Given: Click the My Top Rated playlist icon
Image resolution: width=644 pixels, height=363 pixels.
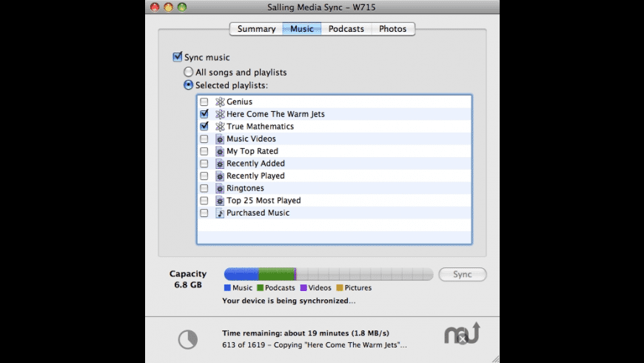Looking at the screenshot, I should coord(220,151).
